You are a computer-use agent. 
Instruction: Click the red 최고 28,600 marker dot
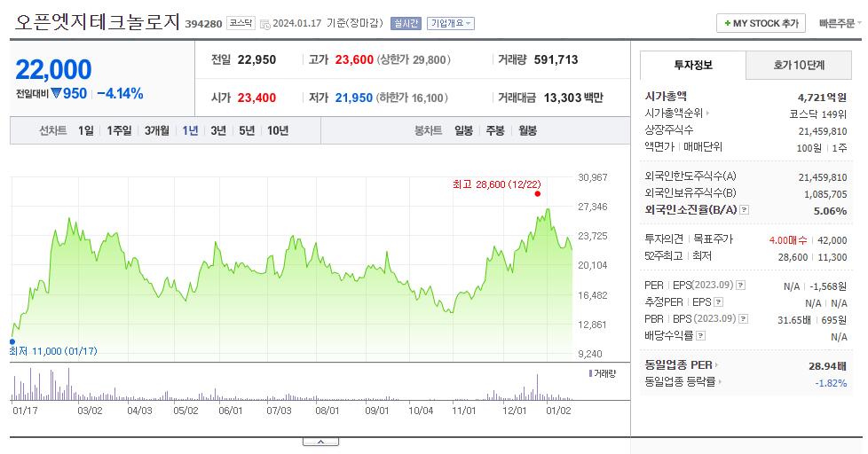click(538, 193)
